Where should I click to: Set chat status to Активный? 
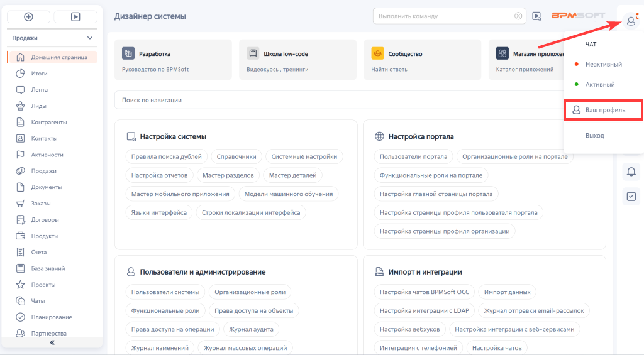(599, 84)
